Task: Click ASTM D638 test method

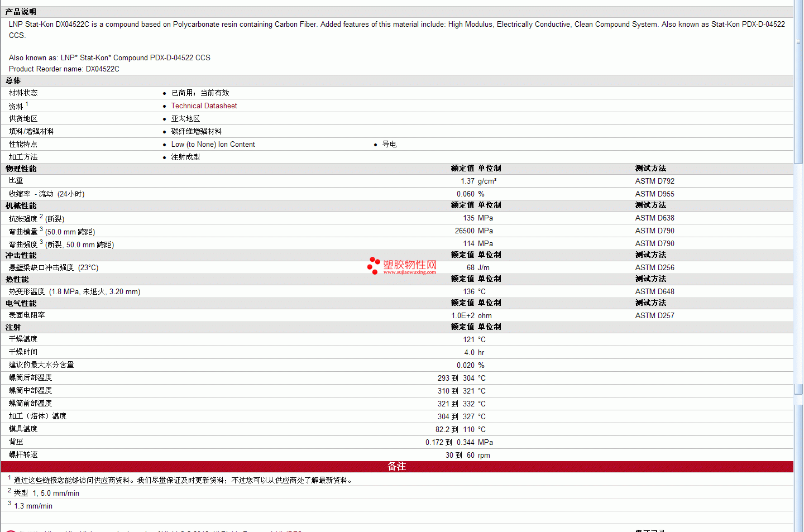Action: (x=654, y=218)
